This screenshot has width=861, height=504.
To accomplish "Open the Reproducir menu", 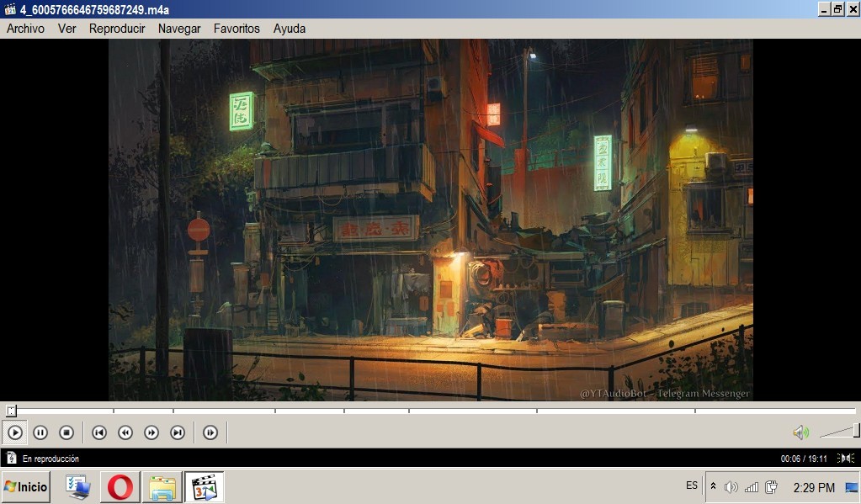I will tap(117, 29).
